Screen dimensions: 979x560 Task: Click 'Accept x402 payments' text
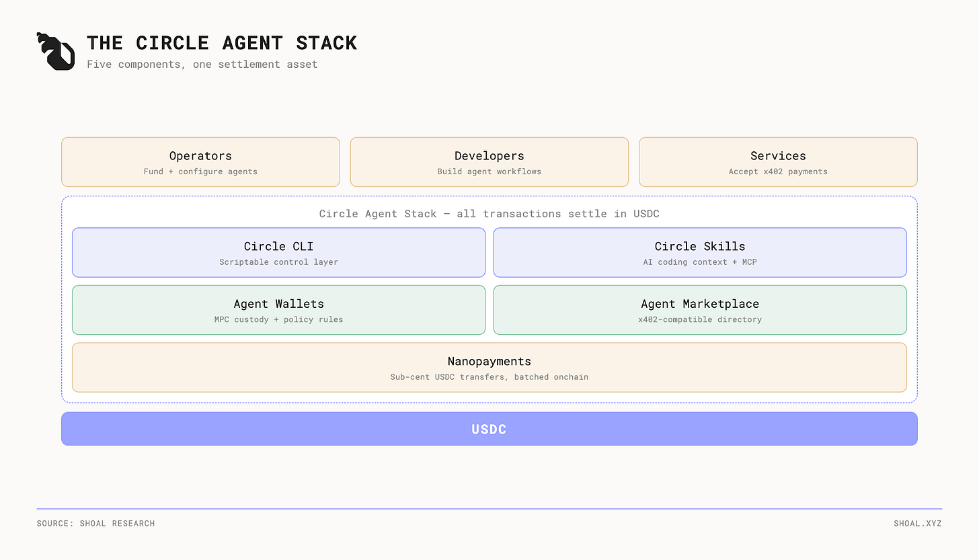pyautogui.click(x=778, y=171)
